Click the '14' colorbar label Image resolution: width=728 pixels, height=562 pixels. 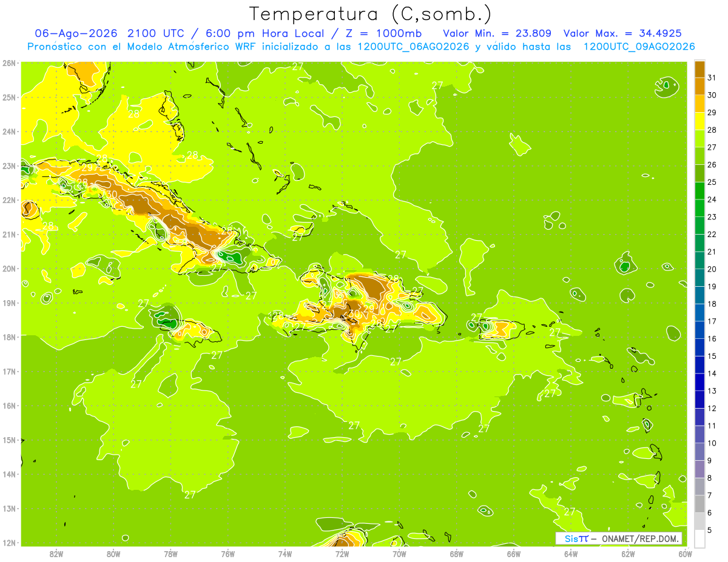pos(712,373)
